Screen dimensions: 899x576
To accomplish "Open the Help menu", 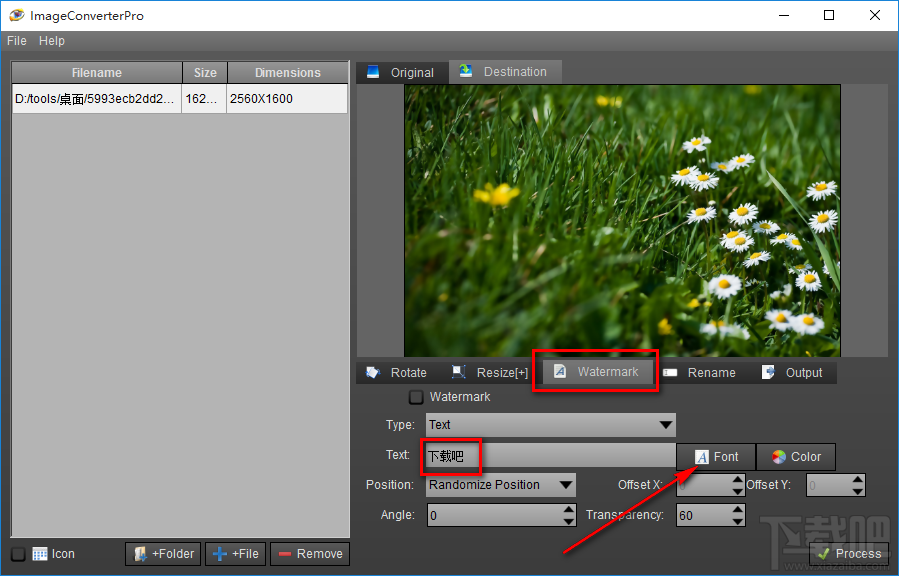I will [x=52, y=41].
